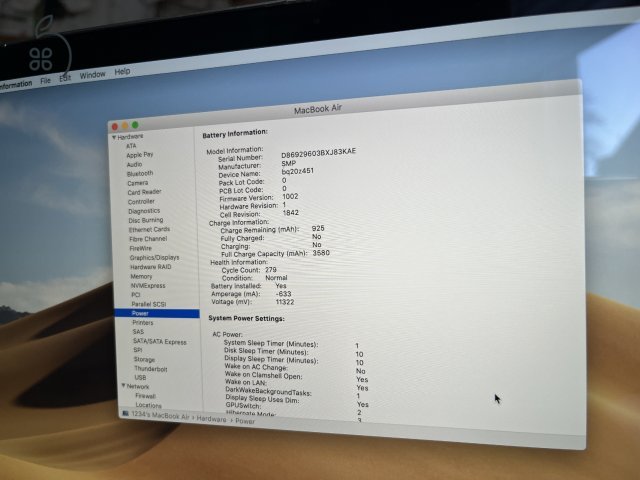This screenshot has width=640, height=480.
Task: Click the condition value Normal
Action: [276, 278]
